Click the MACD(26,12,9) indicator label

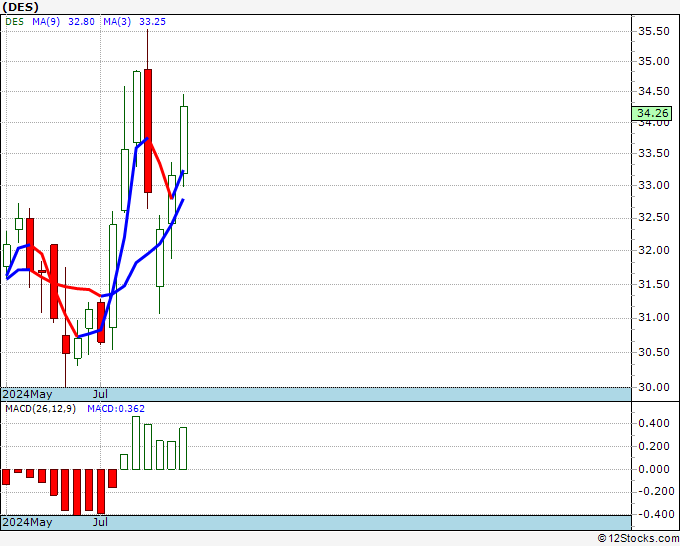coord(40,409)
